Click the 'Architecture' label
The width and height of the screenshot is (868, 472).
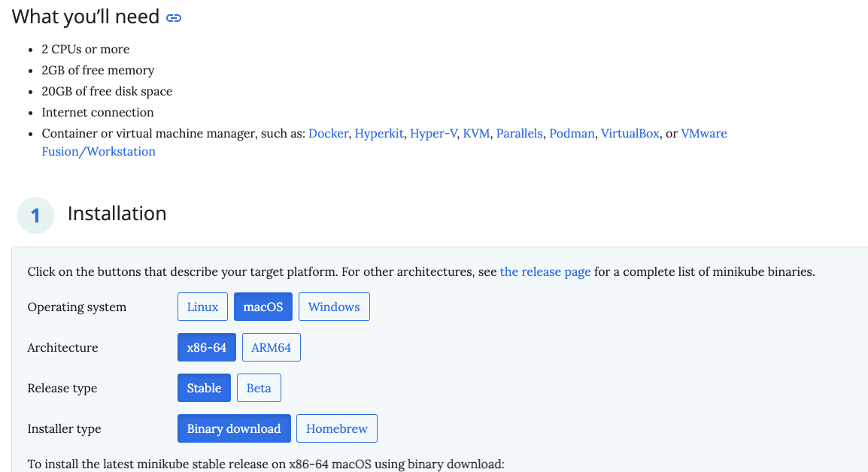[x=62, y=347]
